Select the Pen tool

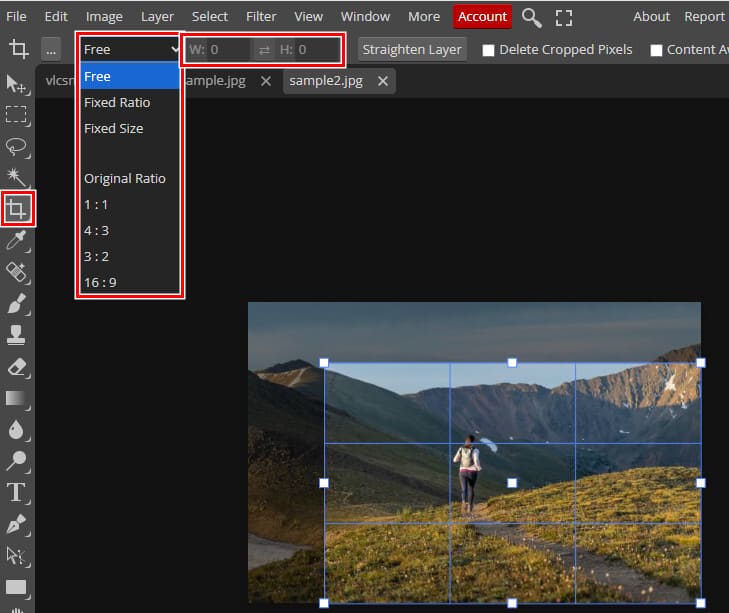(x=17, y=524)
